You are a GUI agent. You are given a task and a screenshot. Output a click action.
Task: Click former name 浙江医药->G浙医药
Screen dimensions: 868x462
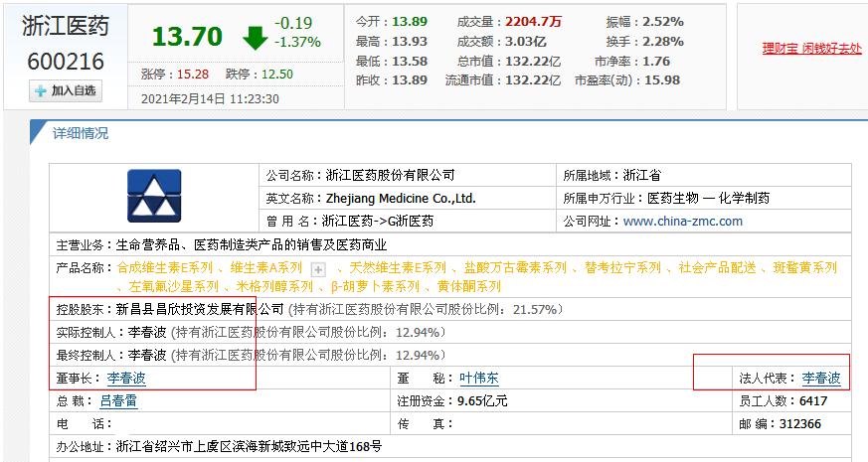pos(378,222)
